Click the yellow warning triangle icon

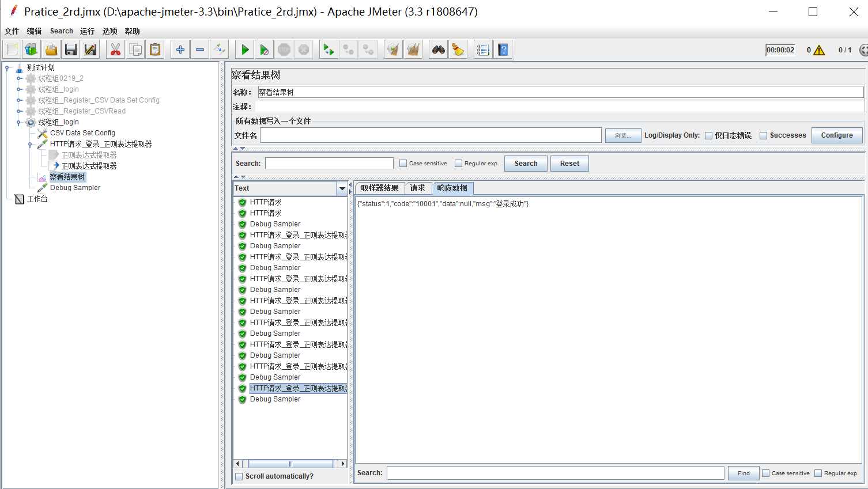point(819,50)
